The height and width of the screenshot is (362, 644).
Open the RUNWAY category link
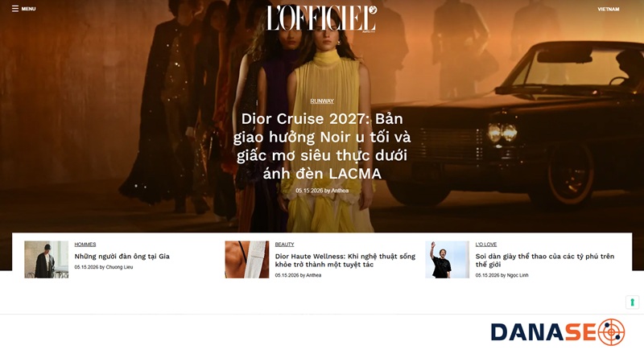point(322,101)
